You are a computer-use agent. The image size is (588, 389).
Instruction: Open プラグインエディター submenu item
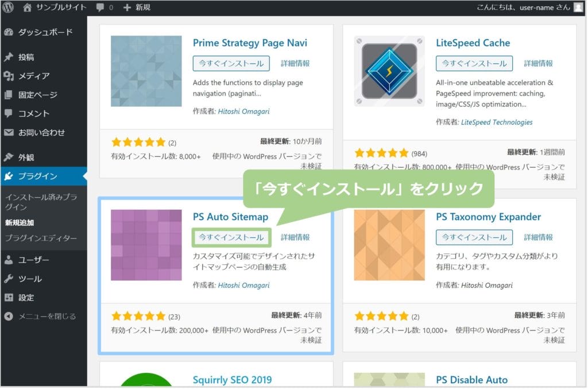point(41,238)
